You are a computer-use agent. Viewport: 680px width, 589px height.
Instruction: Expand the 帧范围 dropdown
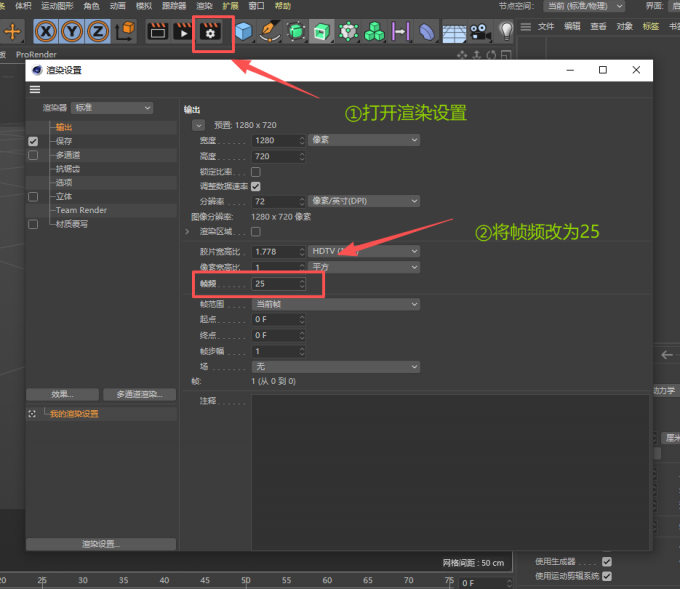click(335, 303)
